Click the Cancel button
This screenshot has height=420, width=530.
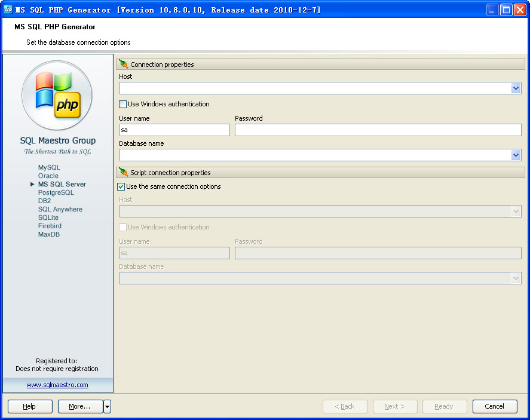495,406
